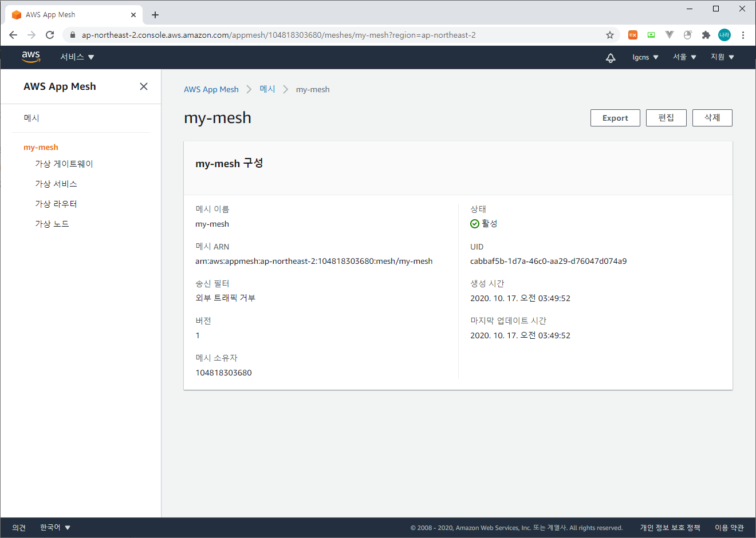This screenshot has width=756, height=538.
Task: Close the AWS App Mesh browser tab
Action: pos(133,15)
